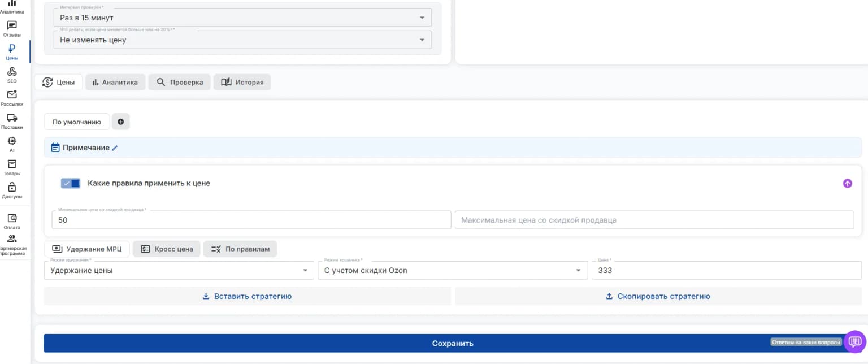
Task: Open Режим кошелька dropdown
Action: [x=452, y=270]
